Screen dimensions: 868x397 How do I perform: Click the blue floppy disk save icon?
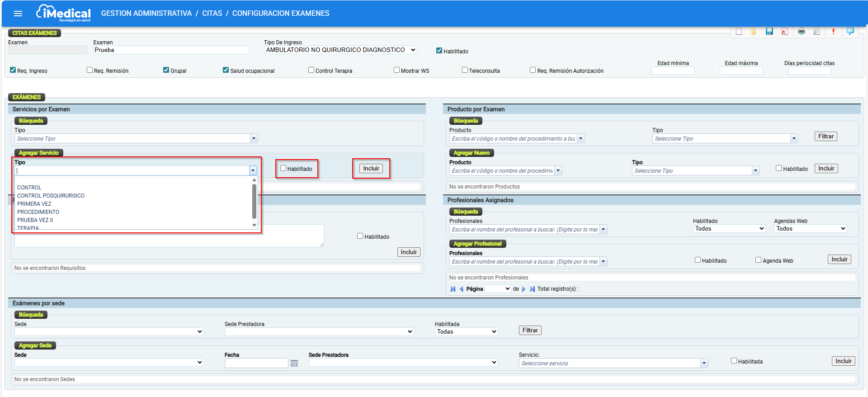[x=769, y=32]
